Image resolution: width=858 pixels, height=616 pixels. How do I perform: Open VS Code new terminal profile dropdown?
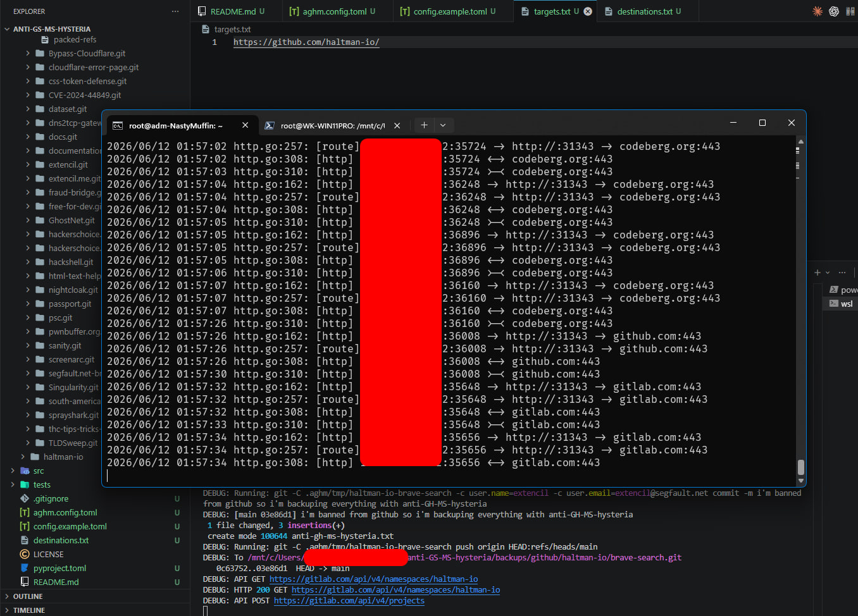[x=828, y=273]
